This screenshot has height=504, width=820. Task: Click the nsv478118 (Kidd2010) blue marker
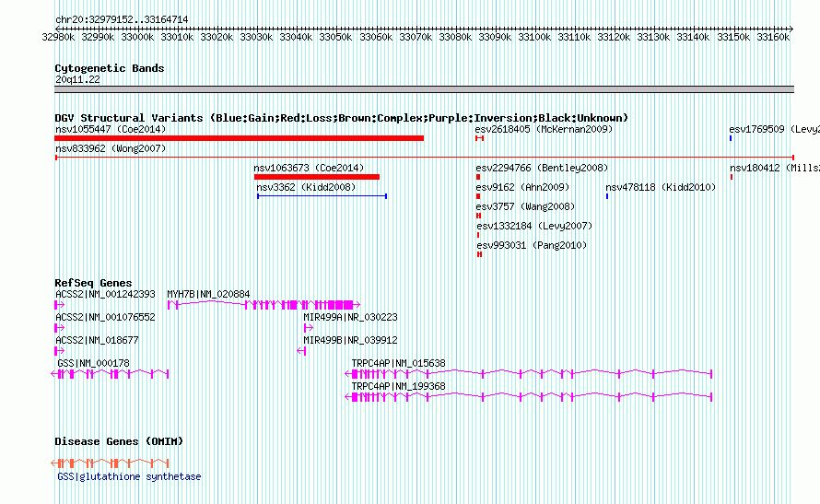point(607,196)
